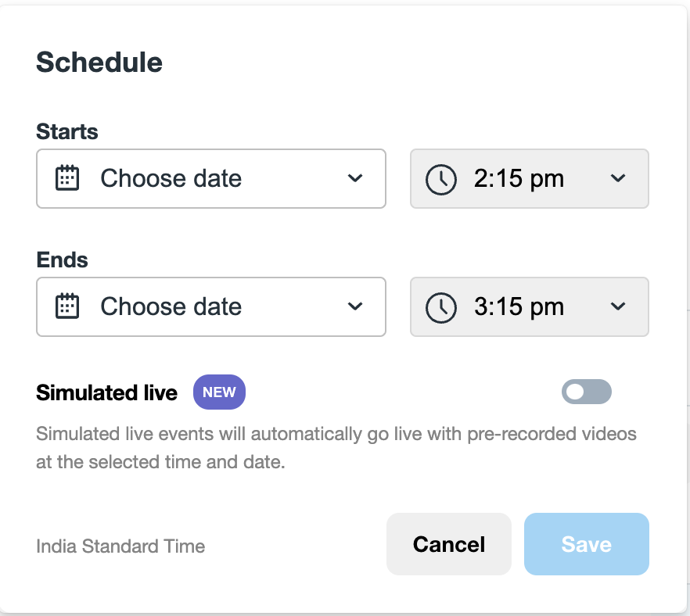Screen dimensions: 690x616
Task: Click the Schedule dialog heading
Action: coord(99,63)
